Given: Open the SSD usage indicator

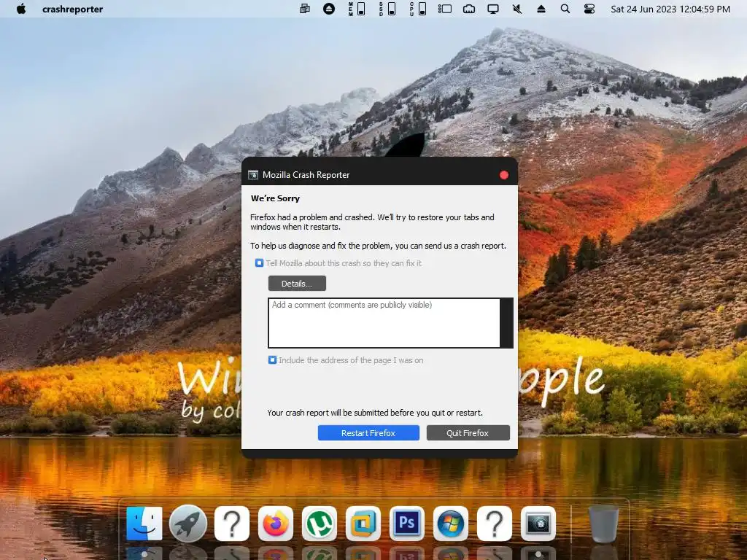Looking at the screenshot, I should pos(387,9).
